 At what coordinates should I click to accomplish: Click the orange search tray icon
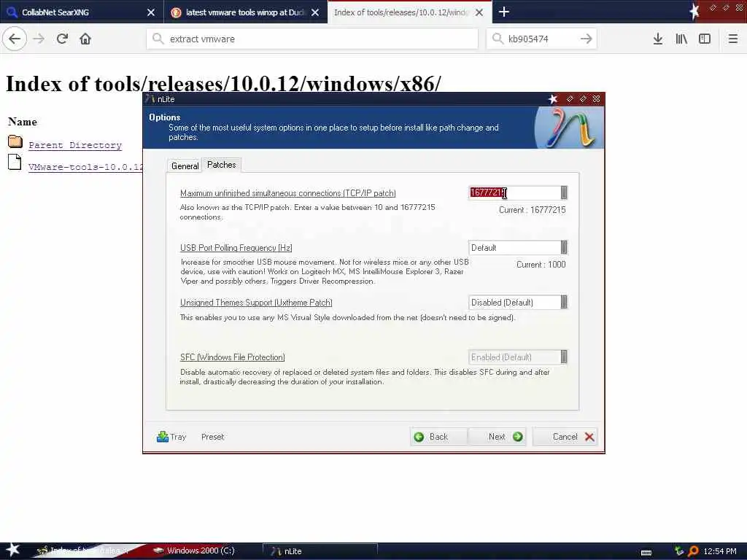pyautogui.click(x=693, y=551)
